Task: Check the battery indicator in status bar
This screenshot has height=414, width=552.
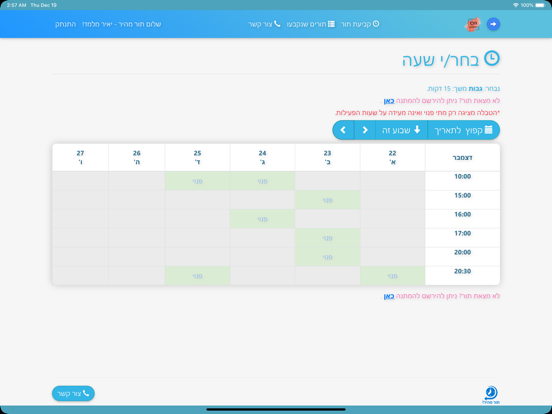Action: click(540, 5)
